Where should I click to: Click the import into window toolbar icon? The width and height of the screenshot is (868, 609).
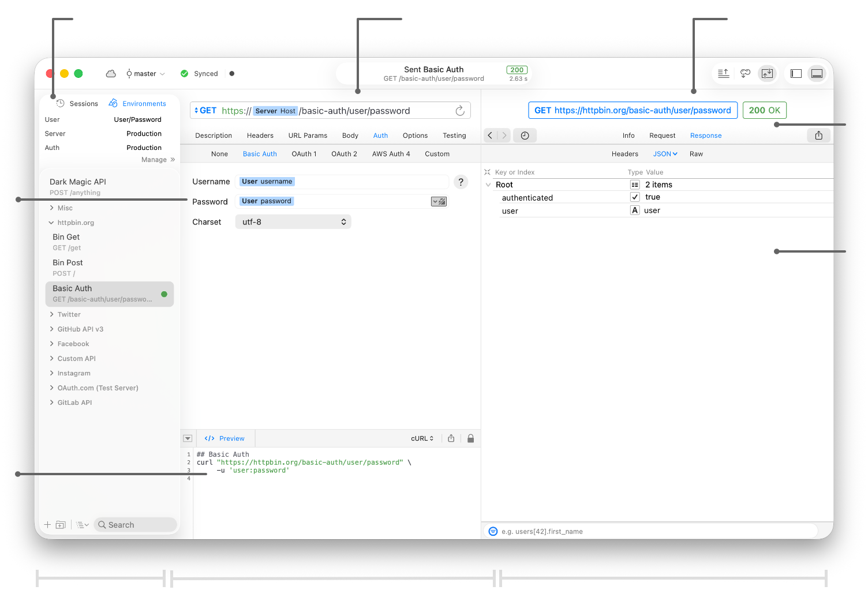click(x=767, y=73)
